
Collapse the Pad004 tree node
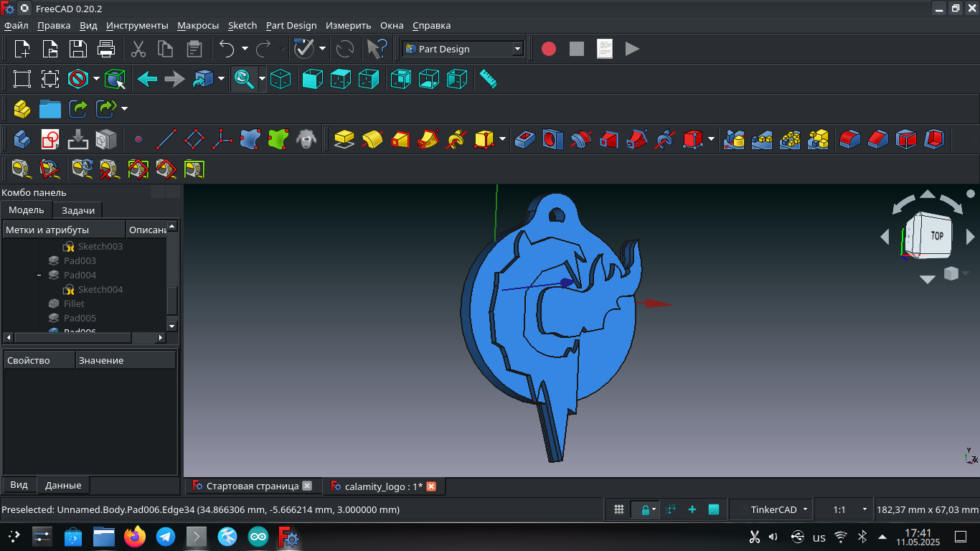(x=39, y=275)
